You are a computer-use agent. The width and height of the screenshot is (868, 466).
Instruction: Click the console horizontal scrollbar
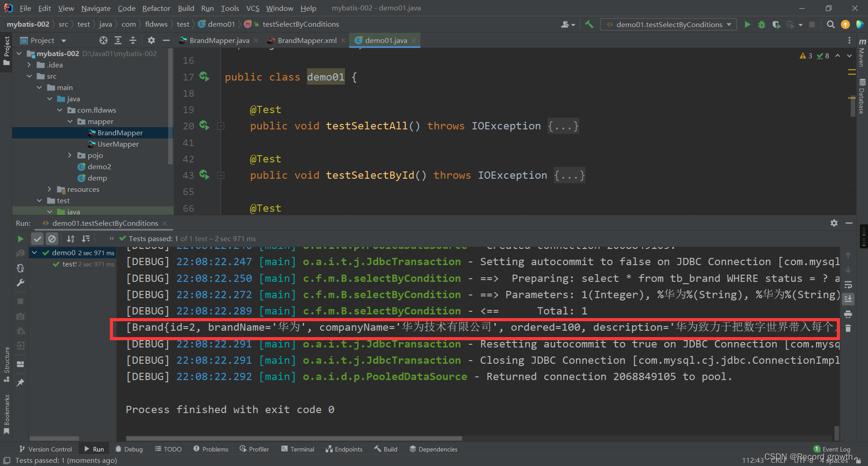click(294, 438)
